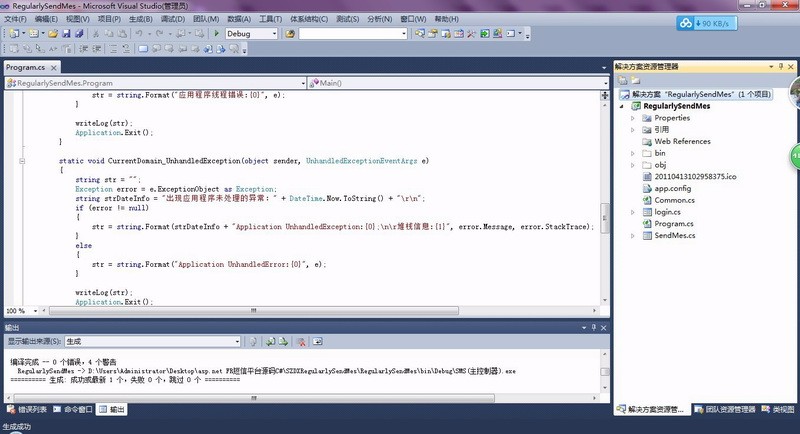Click the Cut scissors toolbar icon

coord(96,33)
